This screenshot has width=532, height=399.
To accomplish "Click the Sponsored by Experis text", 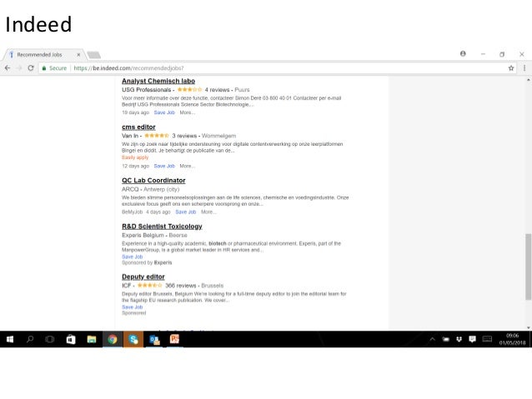I will (147, 262).
